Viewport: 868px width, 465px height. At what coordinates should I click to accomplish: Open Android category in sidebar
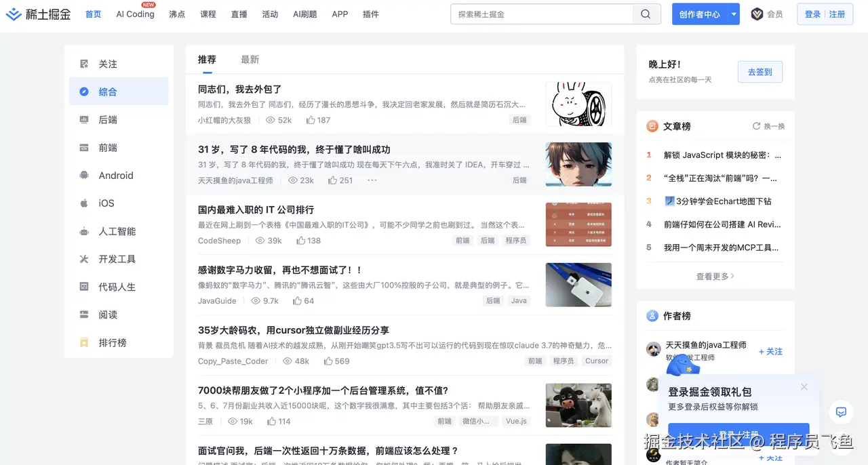[119, 175]
